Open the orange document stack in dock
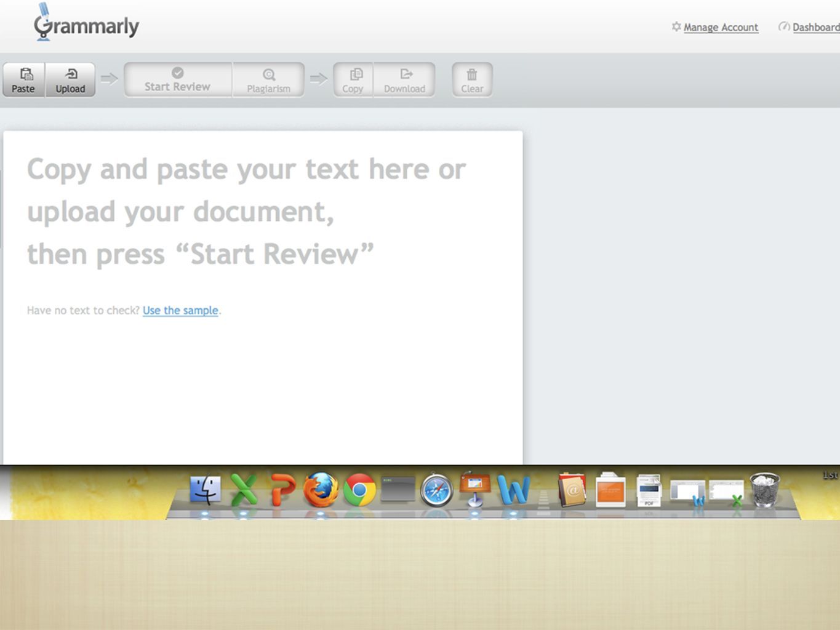 (x=610, y=490)
